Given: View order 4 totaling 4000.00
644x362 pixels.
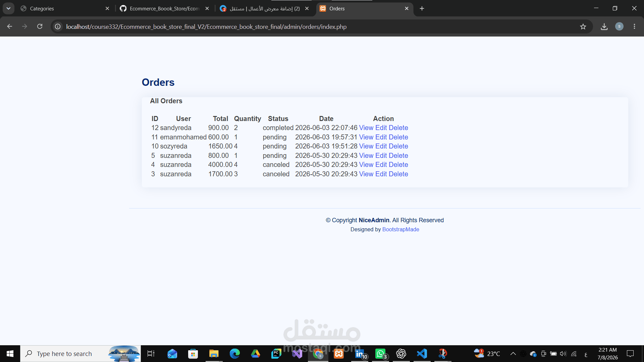Looking at the screenshot, I should pos(366,165).
